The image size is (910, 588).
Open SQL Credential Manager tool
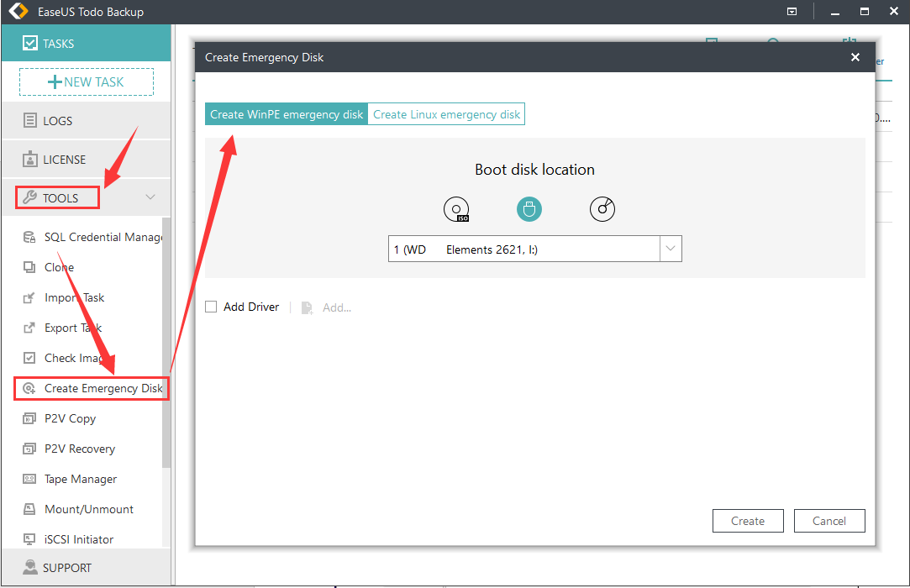pos(93,237)
